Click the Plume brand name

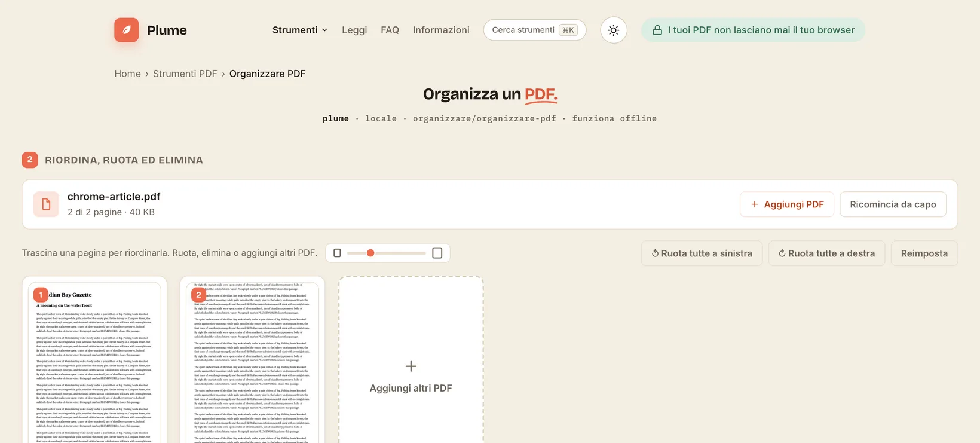pos(167,30)
